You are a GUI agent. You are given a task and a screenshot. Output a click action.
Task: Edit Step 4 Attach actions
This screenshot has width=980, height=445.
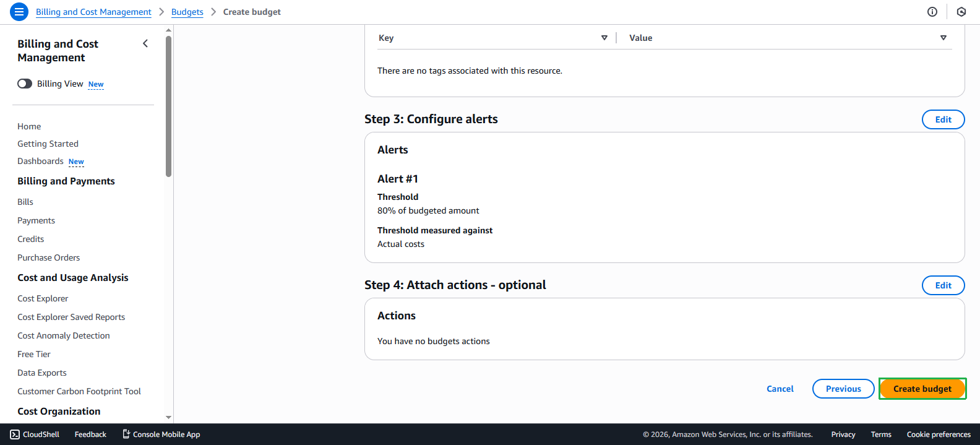[x=943, y=285]
